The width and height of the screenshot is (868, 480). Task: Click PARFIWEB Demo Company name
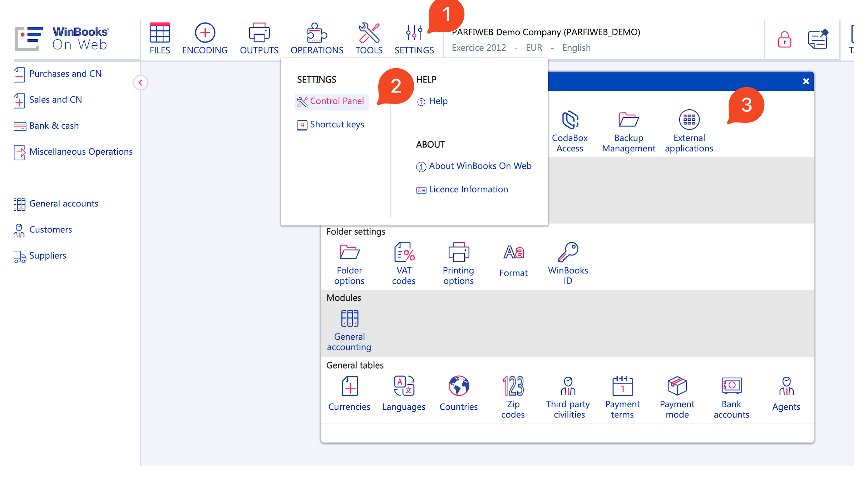(546, 32)
